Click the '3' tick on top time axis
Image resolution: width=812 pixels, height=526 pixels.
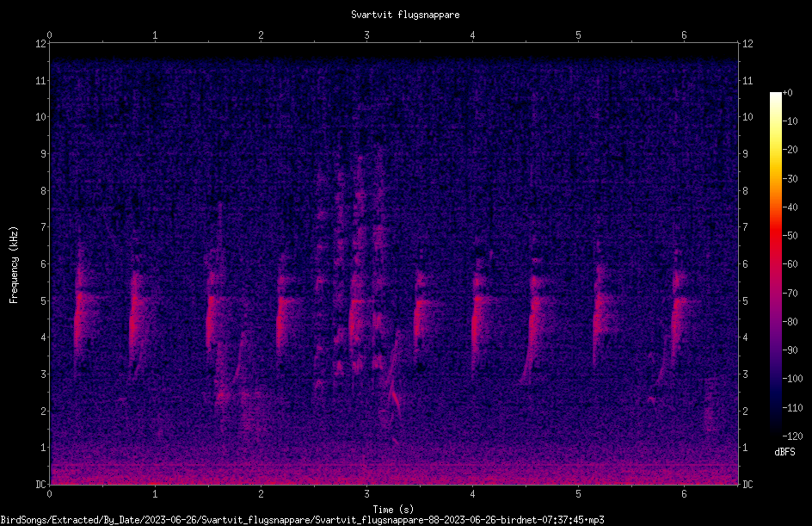(366, 35)
